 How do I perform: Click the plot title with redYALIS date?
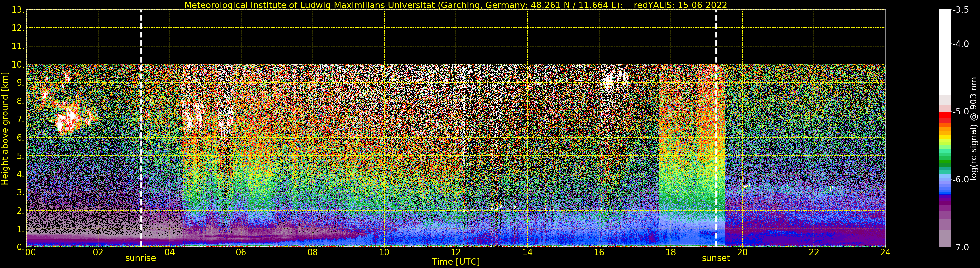tap(456, 5)
